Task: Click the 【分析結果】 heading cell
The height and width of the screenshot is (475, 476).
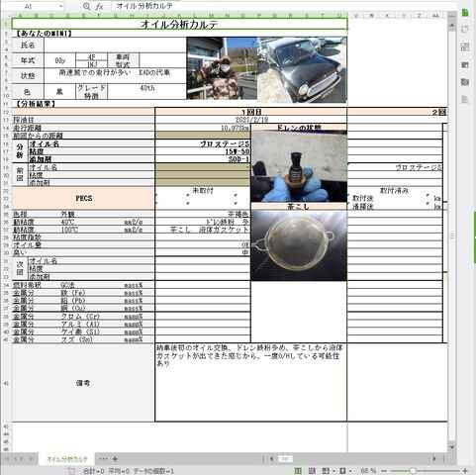Action: click(35, 104)
